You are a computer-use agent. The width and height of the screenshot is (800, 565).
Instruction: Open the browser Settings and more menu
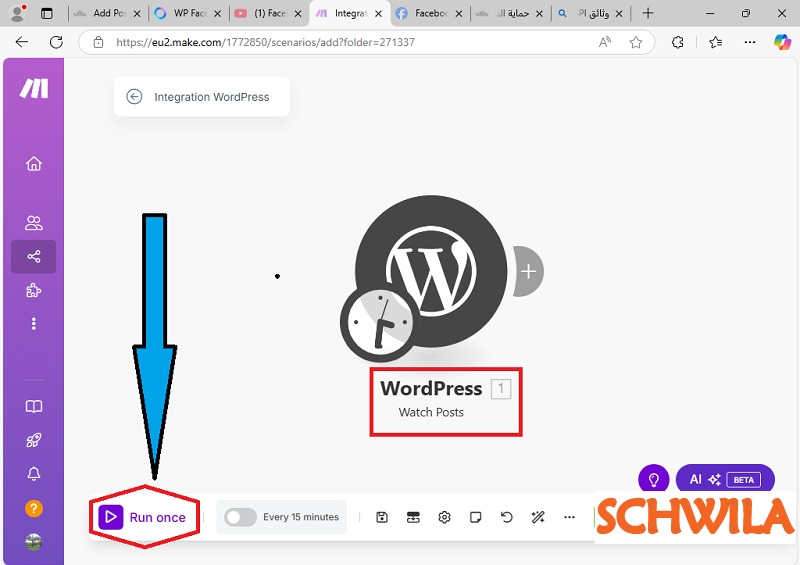coord(750,42)
